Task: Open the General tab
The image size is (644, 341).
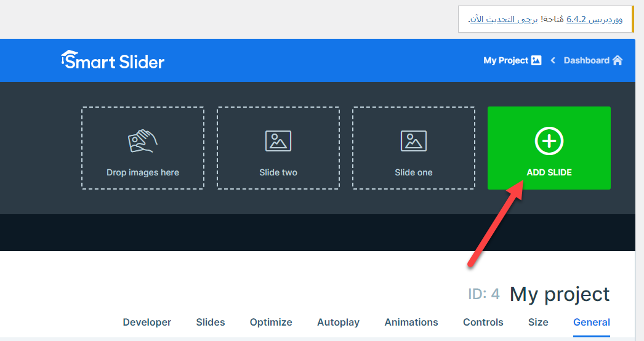Action: coord(591,322)
